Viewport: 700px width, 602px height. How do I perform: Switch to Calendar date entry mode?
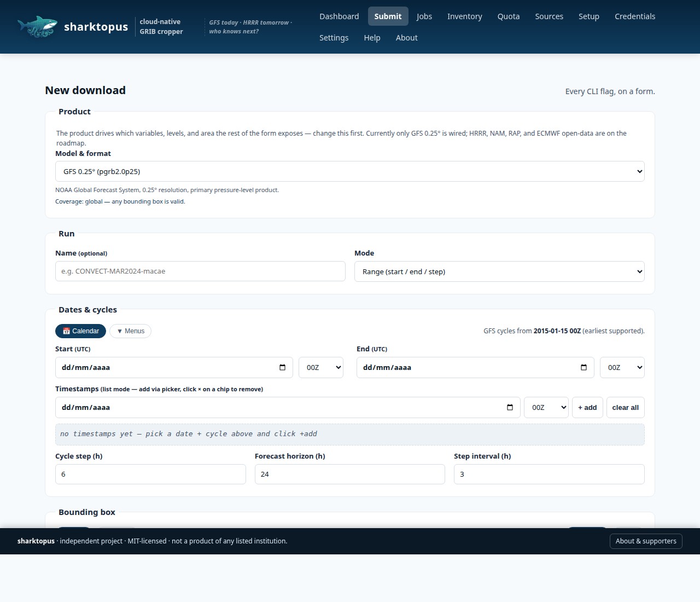pos(80,331)
